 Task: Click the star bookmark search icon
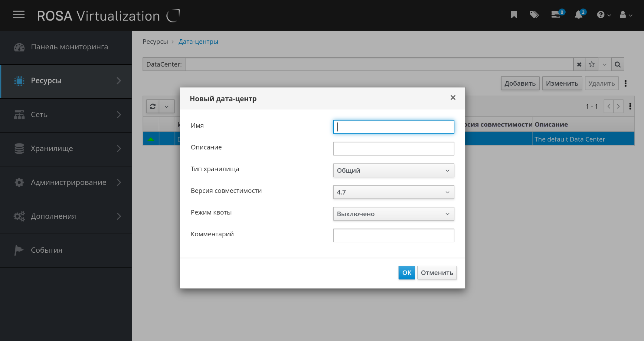[592, 64]
